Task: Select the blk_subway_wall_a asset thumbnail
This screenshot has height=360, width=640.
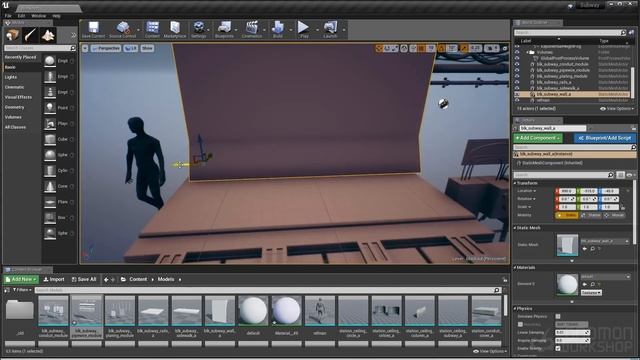Action: pyautogui.click(x=220, y=311)
